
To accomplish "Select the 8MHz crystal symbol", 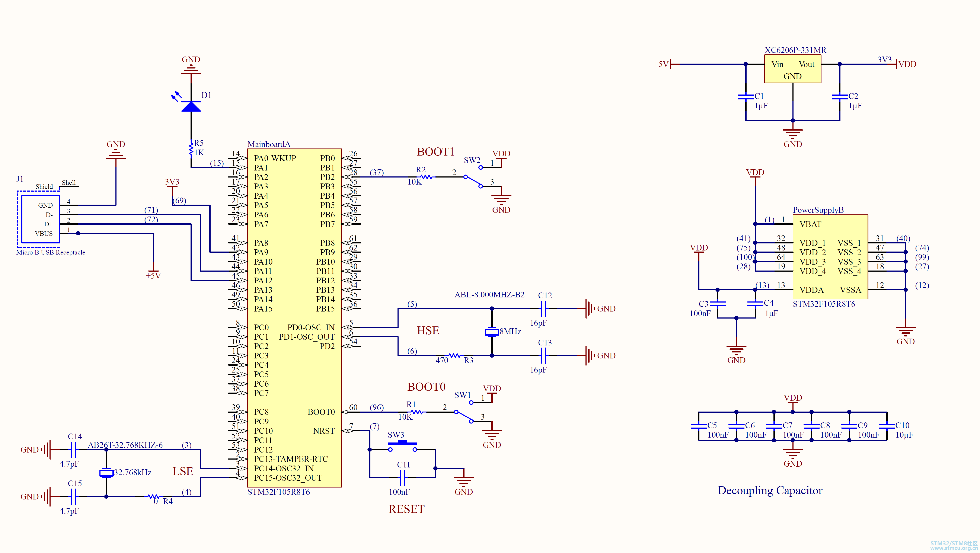I will coord(492,332).
